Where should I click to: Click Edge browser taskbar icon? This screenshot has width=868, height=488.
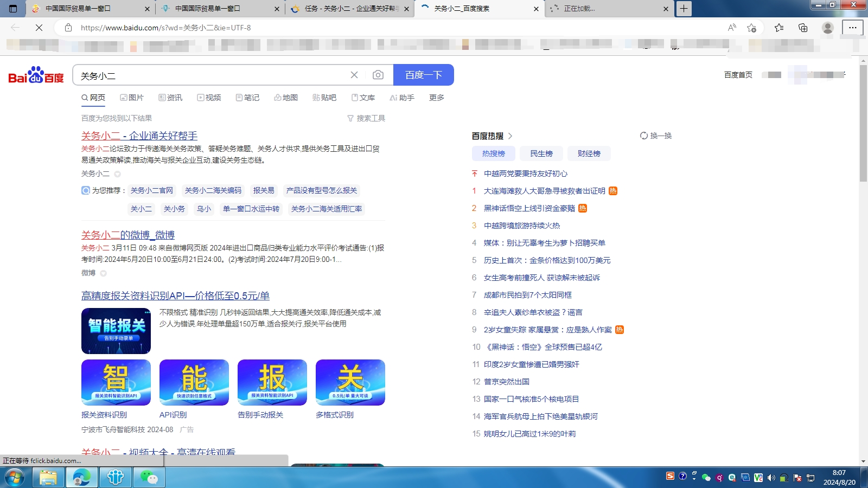[82, 478]
